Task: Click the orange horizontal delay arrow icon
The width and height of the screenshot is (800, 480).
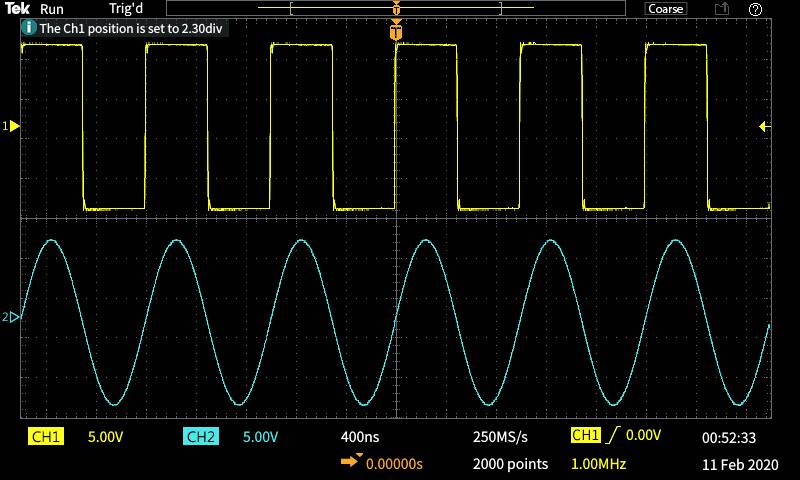Action: click(352, 462)
